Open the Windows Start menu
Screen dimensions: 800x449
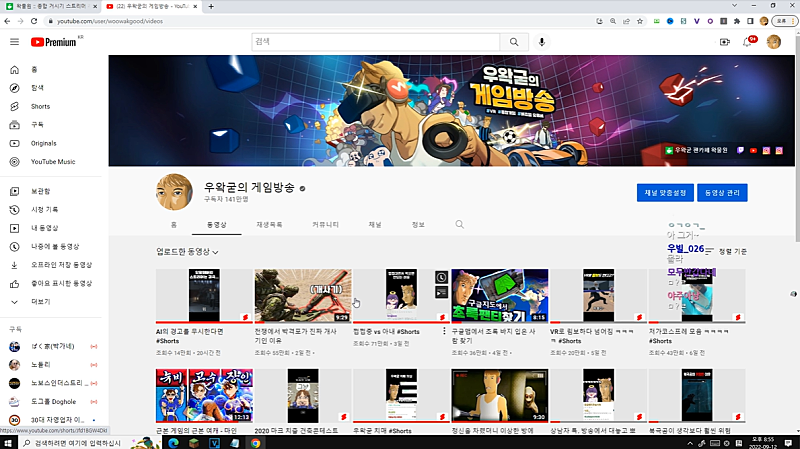click(8, 443)
